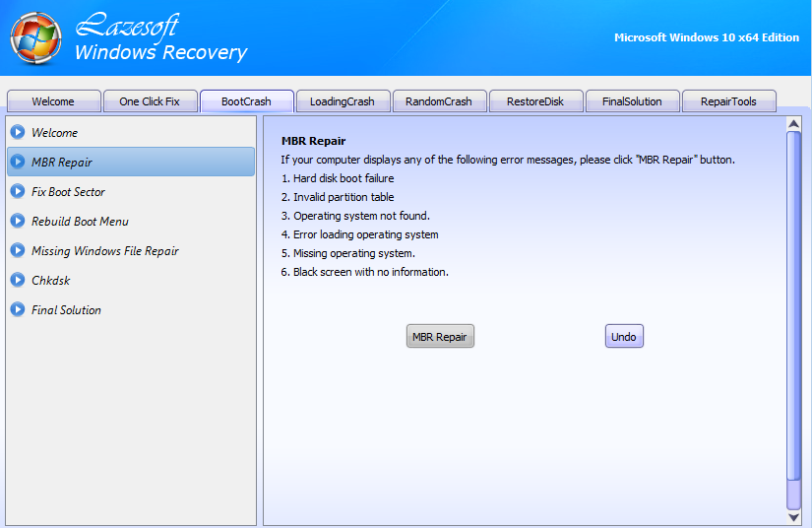Go to the LoadingCrash tab
Image resolution: width=812 pixels, height=528 pixels.
click(x=343, y=101)
